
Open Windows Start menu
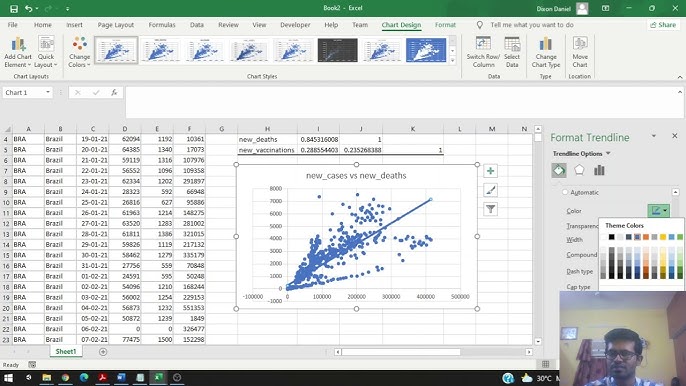point(8,377)
